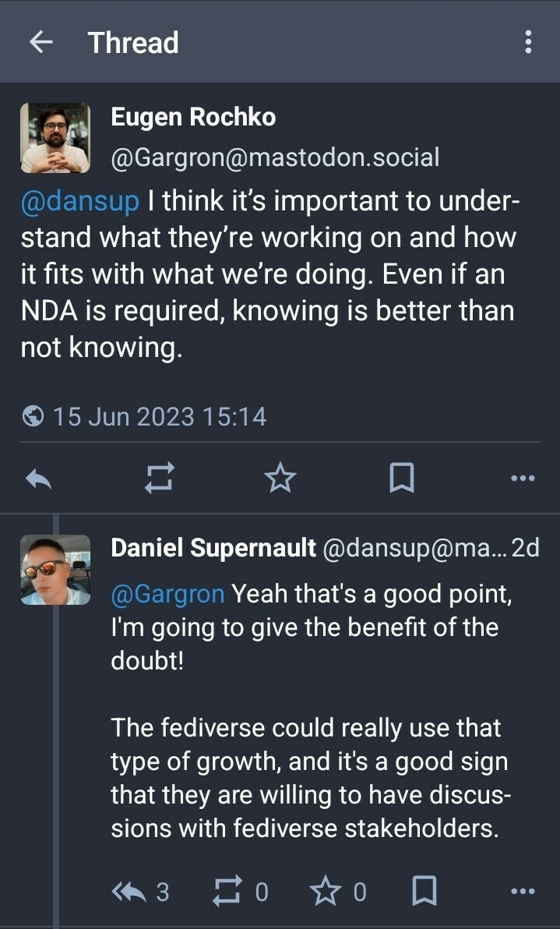The width and height of the screenshot is (560, 929).
Task: Open Eugen Rochko's profile picture
Action: point(55,138)
